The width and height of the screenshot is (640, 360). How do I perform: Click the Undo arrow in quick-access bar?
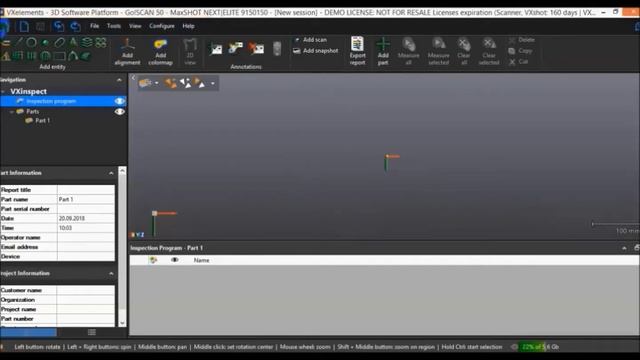[59, 27]
